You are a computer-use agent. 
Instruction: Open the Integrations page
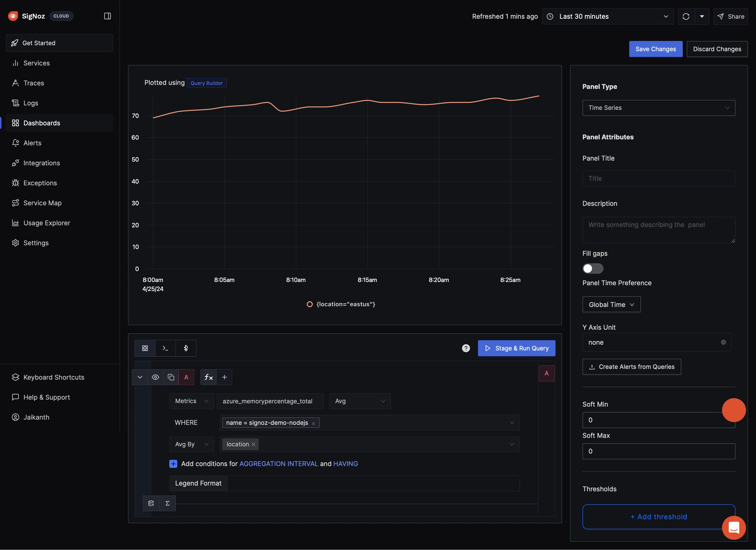[x=59, y=163]
